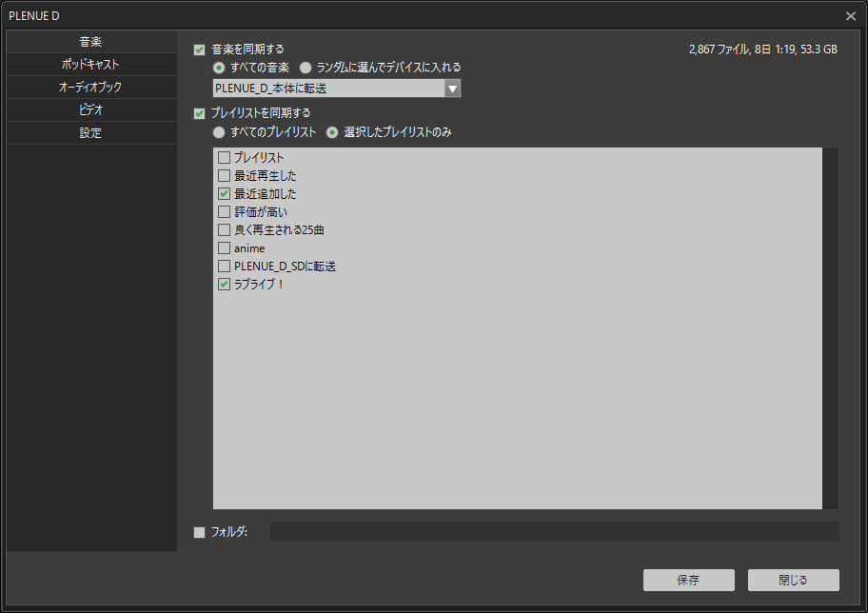The width and height of the screenshot is (868, 613).
Task: Close the PLENUE D dialog window
Action: pos(851,16)
